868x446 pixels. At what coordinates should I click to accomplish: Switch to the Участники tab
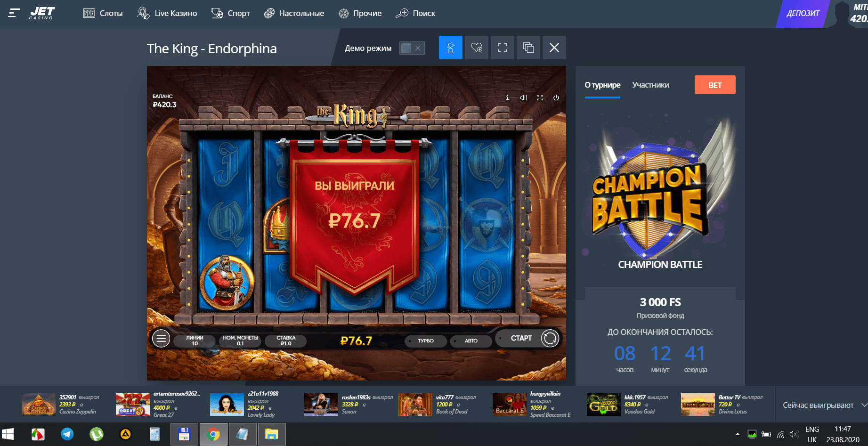click(650, 85)
